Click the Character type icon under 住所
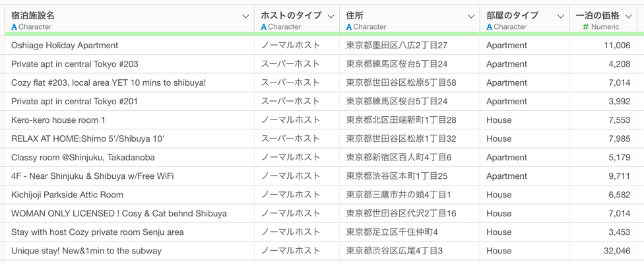Image resolution: width=644 pixels, height=264 pixels. click(349, 27)
